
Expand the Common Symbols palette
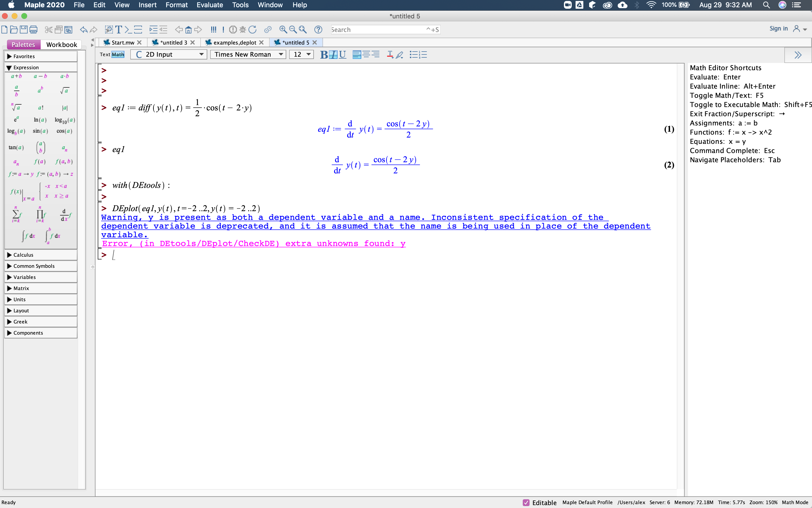point(41,266)
